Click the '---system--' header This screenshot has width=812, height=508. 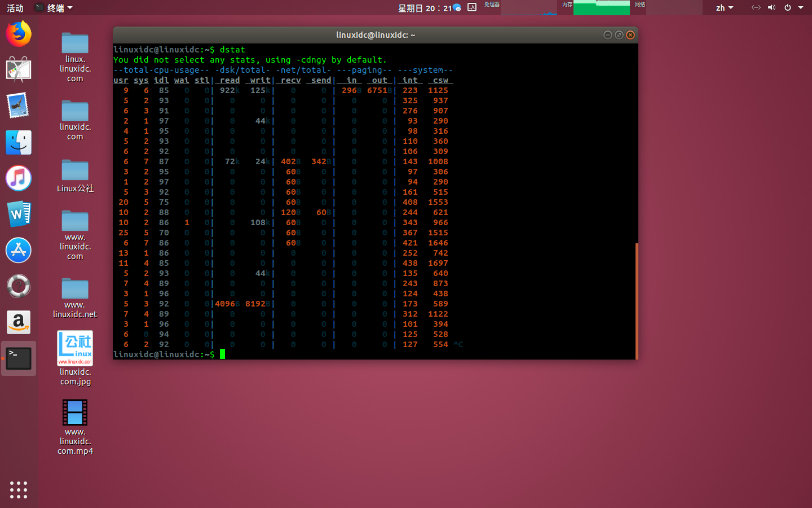[425, 70]
